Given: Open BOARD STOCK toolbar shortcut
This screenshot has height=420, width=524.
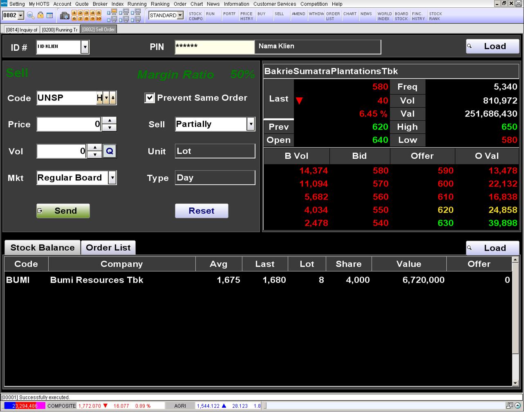Looking at the screenshot, I should pyautogui.click(x=401, y=16).
